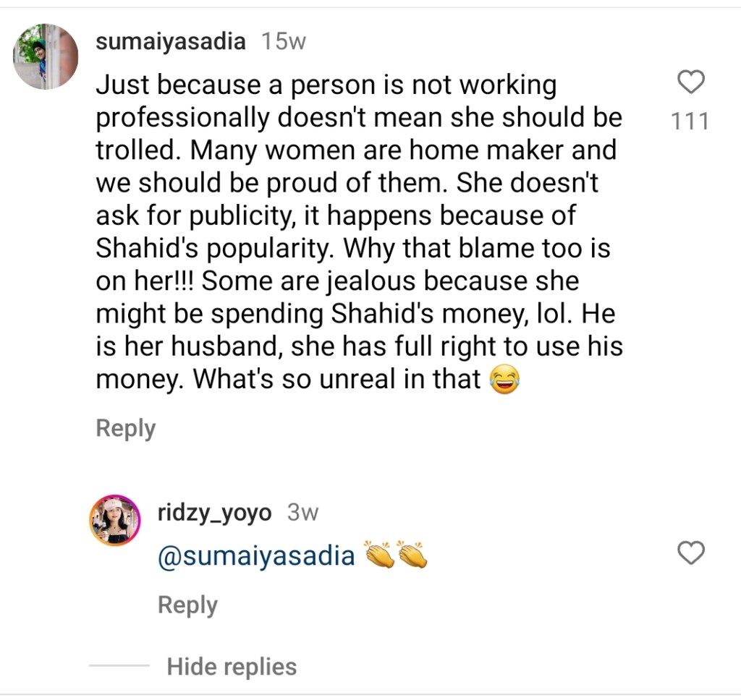Viewport: 741px width, 700px height.
Task: Click the sumaiyasadia username at top
Action: (x=171, y=42)
